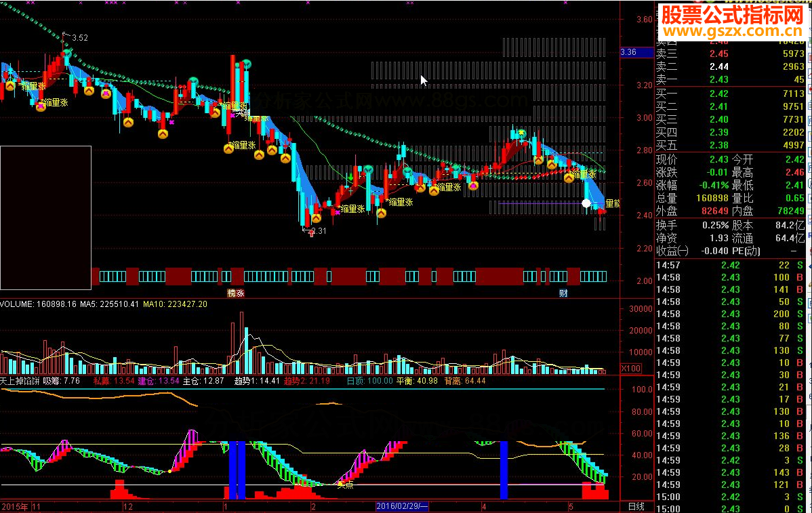Viewport: 812px width, 513px height.
Task: Select the 卖二 row priced 2.44
Action: point(731,67)
